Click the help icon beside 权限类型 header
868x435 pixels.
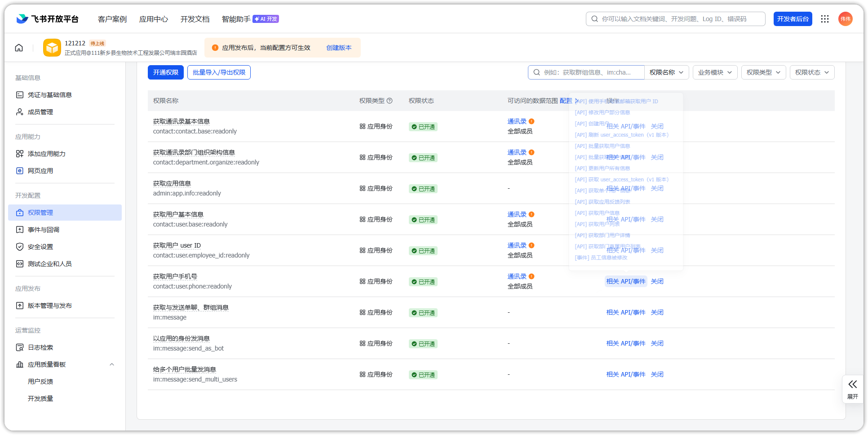pyautogui.click(x=390, y=101)
